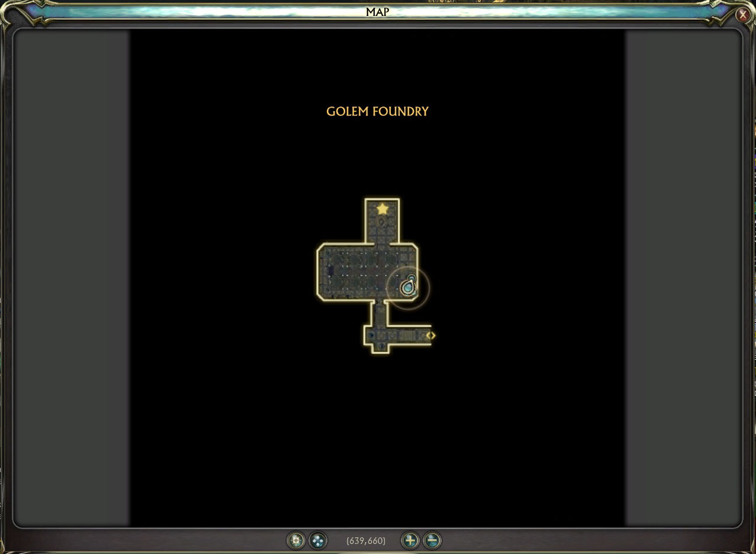Click the Golem Foundry title text

point(378,111)
